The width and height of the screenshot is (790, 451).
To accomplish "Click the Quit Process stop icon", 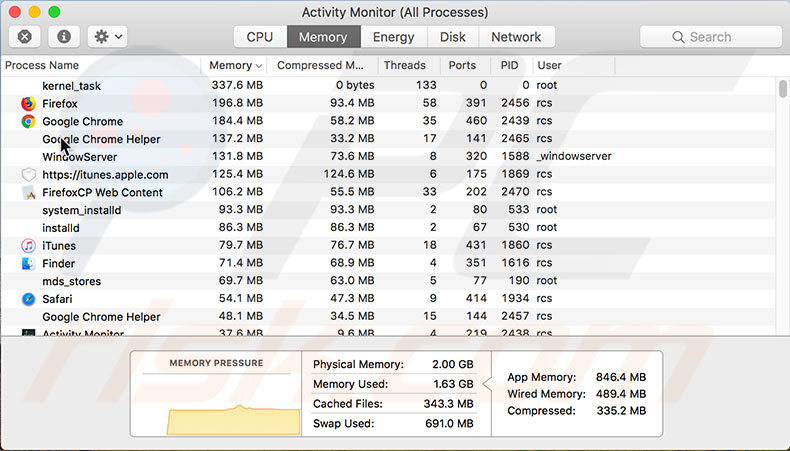I will click(x=25, y=37).
